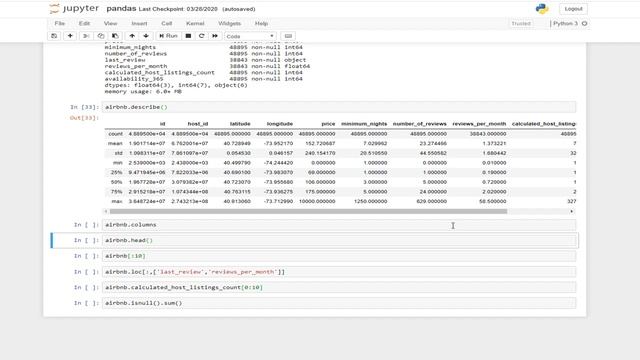Click the reviews_per_month column header
Screen dimensions: 640x360
click(479, 124)
